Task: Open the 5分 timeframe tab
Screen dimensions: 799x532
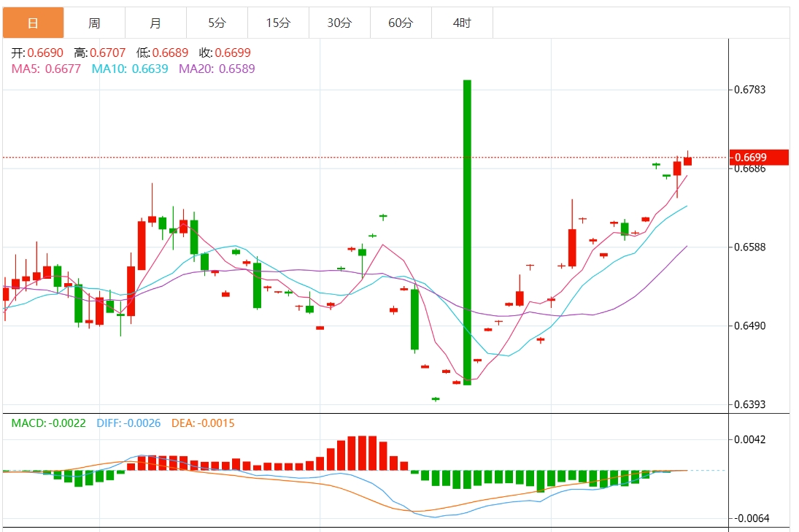Action: point(217,23)
